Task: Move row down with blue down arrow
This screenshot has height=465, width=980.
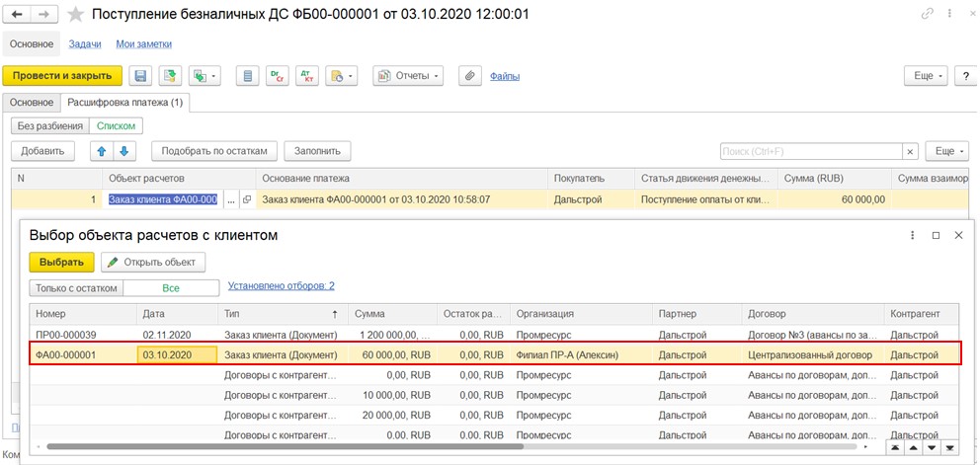Action: [123, 151]
